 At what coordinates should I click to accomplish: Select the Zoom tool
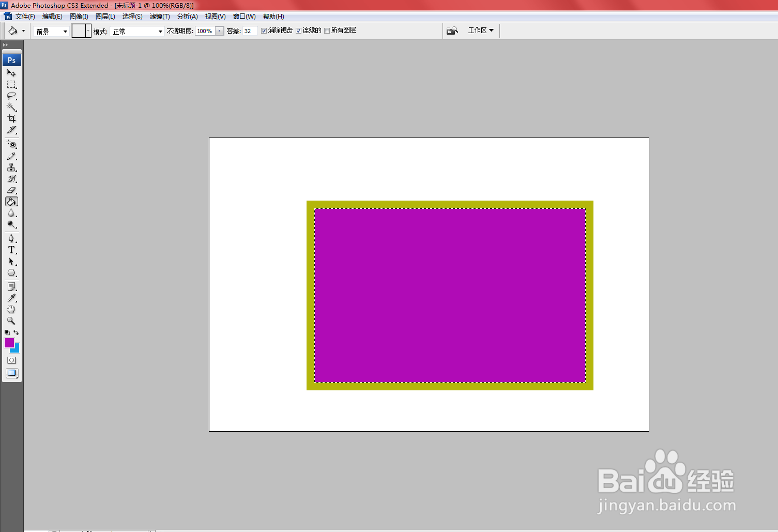click(x=11, y=321)
